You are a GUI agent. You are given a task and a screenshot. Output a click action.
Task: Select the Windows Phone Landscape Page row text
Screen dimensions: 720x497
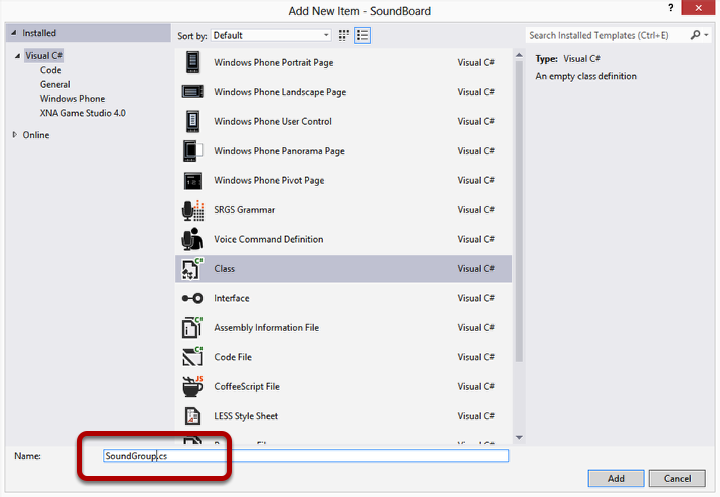click(x=280, y=92)
